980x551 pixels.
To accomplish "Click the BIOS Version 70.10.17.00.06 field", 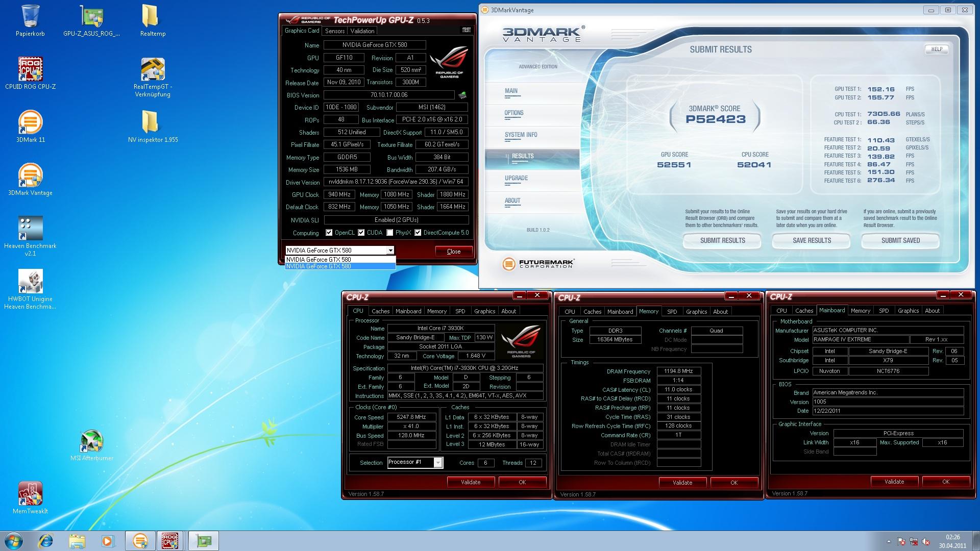I will [x=389, y=95].
